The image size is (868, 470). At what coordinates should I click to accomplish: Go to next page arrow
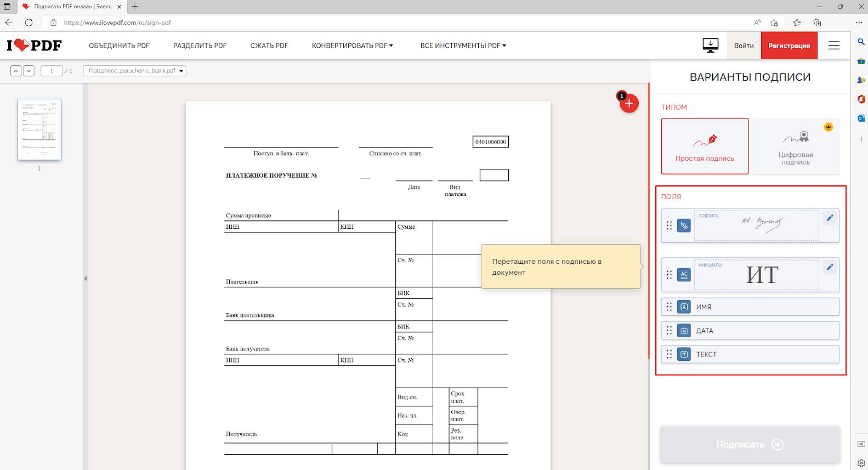(x=29, y=71)
